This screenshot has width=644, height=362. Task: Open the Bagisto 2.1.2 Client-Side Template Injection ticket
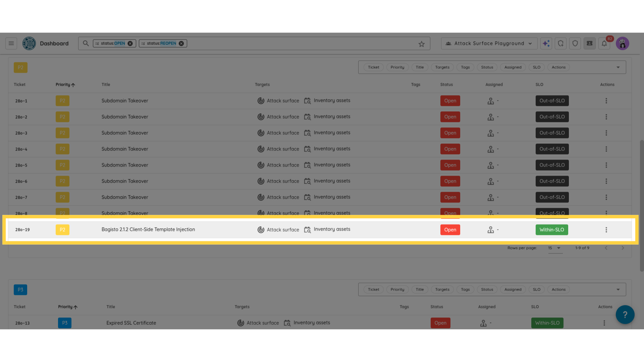[148, 230]
